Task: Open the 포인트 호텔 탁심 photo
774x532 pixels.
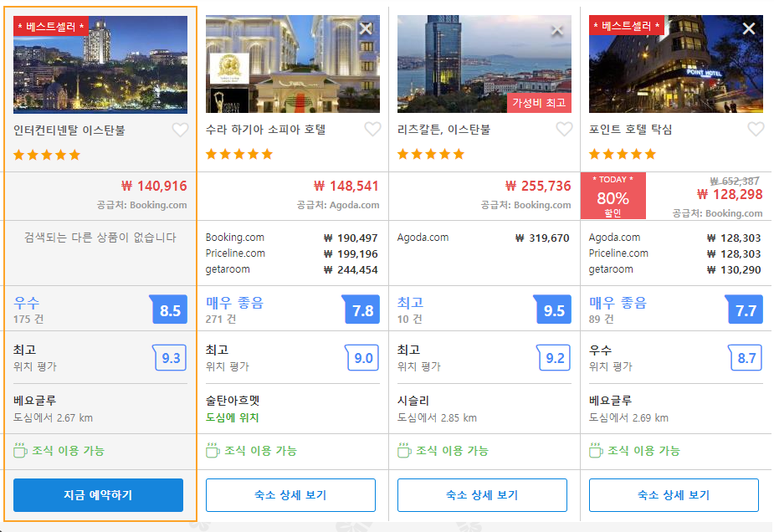Action: [676, 64]
